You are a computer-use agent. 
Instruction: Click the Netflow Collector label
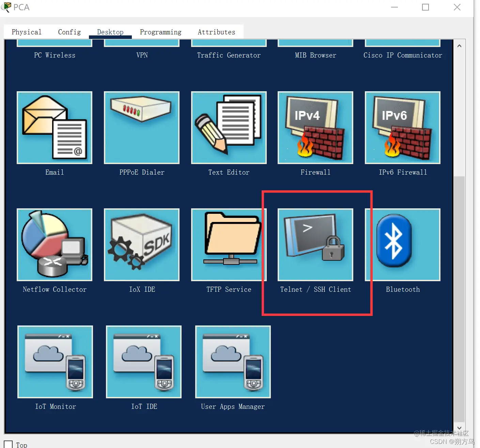click(x=55, y=289)
